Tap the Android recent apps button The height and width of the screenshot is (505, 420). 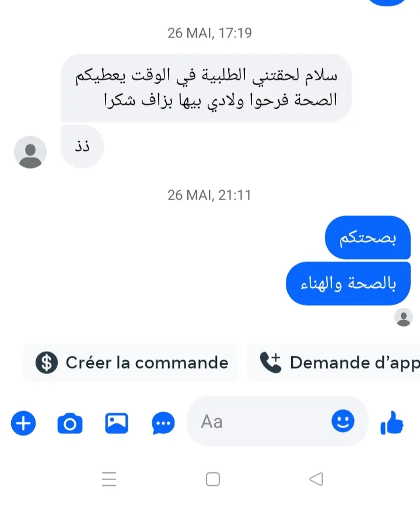coord(109,479)
